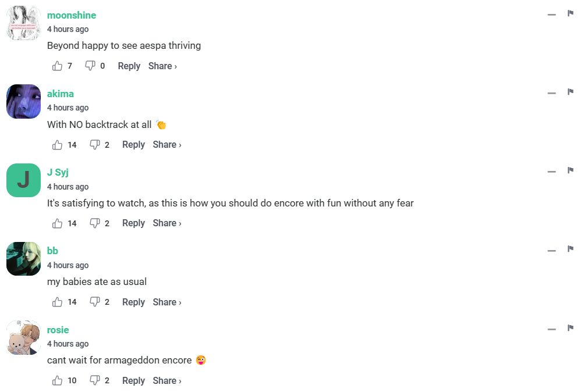The height and width of the screenshot is (392, 581).
Task: Minimize bb's comment
Action: pyautogui.click(x=552, y=251)
